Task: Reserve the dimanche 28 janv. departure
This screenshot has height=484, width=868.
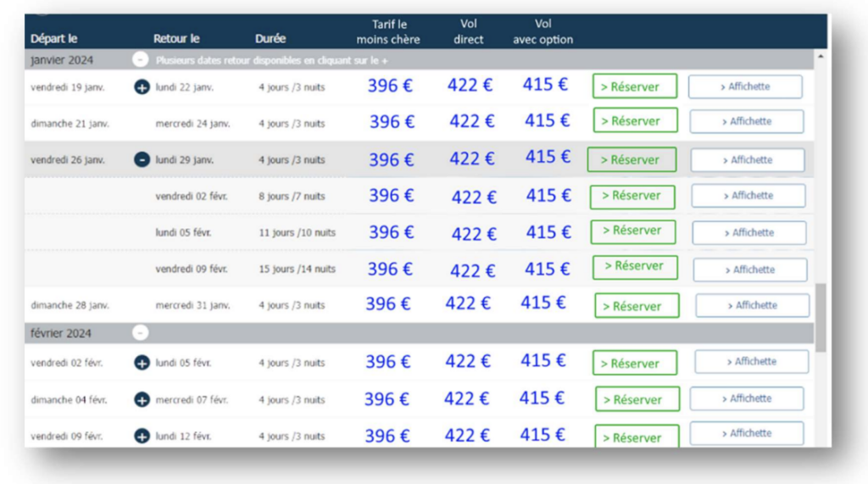Action: pyautogui.click(x=637, y=306)
